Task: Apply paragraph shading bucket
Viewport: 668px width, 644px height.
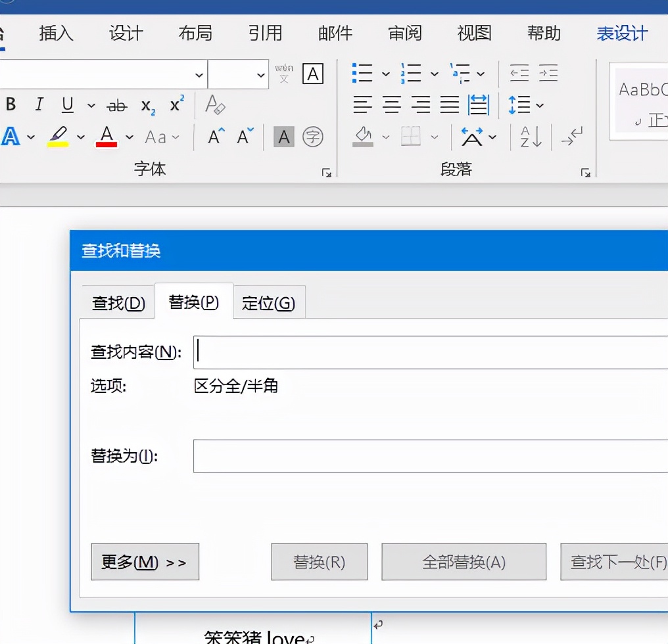Action: tap(363, 137)
